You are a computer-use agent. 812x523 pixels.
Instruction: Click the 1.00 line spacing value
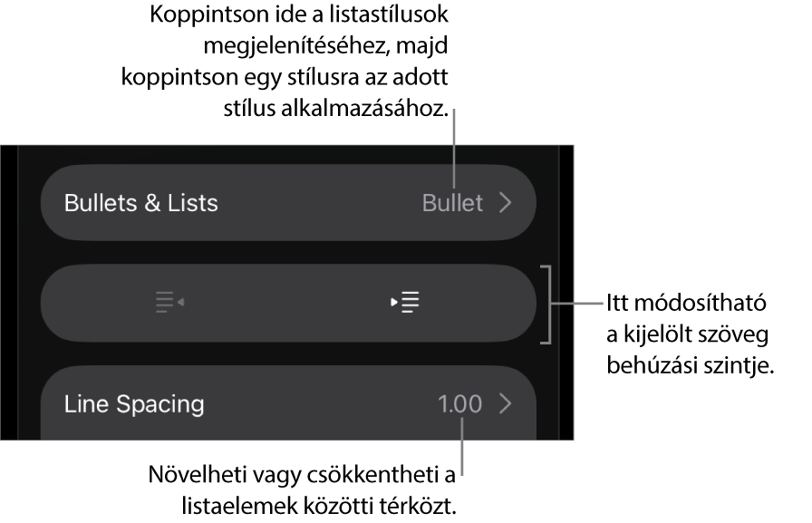point(459,404)
